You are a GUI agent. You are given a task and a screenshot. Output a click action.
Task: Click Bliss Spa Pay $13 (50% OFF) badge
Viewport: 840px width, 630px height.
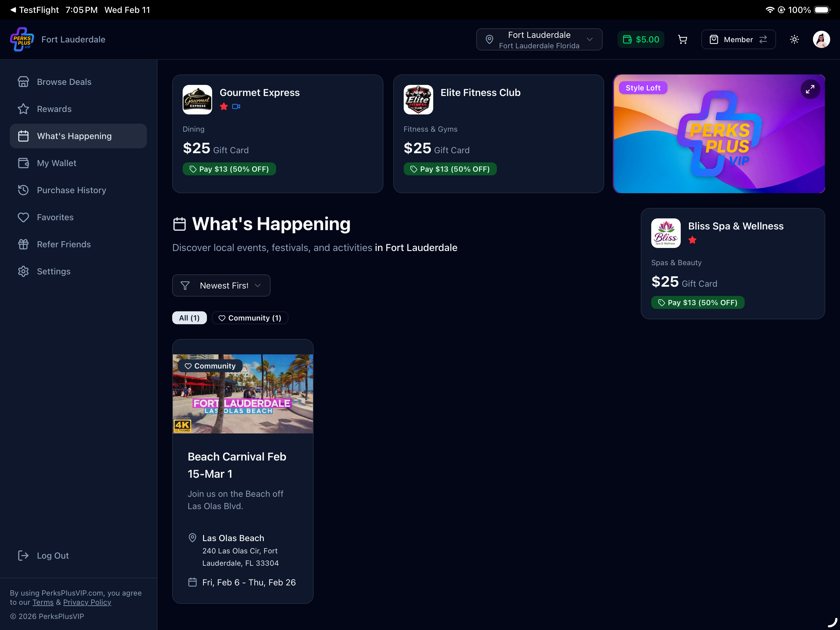coord(698,302)
